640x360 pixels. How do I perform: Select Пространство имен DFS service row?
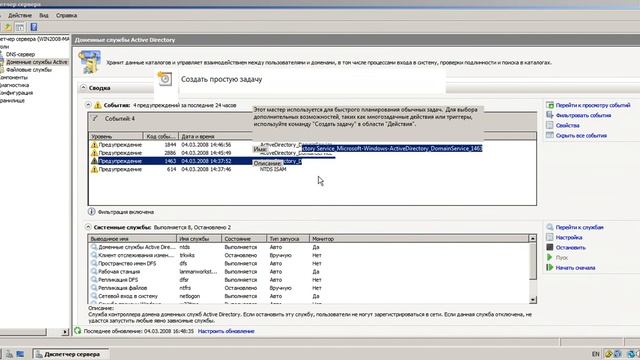309,263
